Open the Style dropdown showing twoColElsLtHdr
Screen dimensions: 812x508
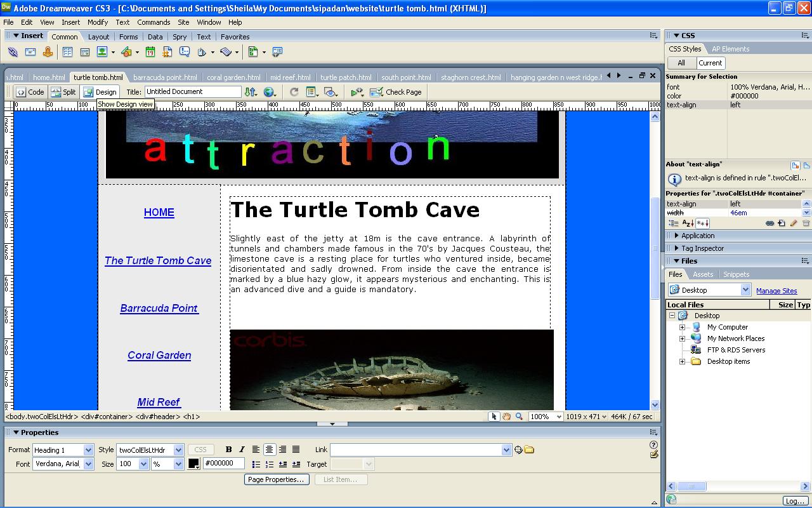point(150,450)
